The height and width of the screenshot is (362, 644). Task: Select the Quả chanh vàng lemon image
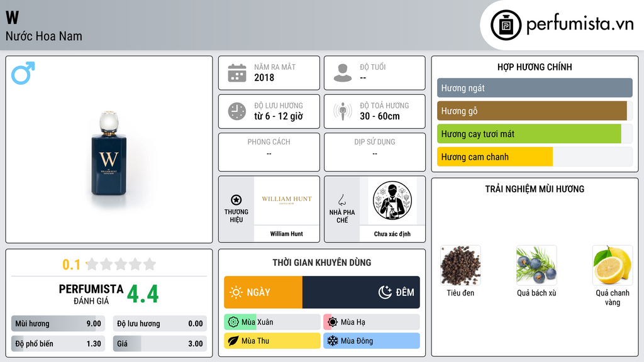click(613, 266)
